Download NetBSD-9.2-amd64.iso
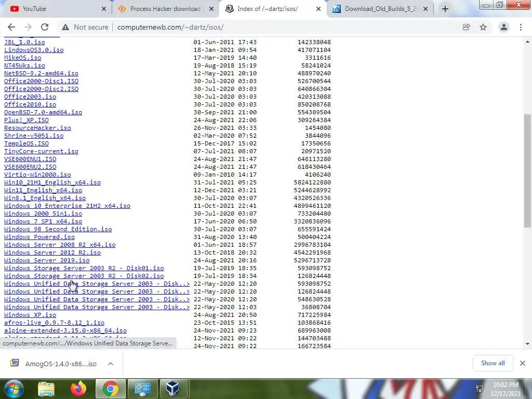This screenshot has height=399, width=532. point(41,73)
